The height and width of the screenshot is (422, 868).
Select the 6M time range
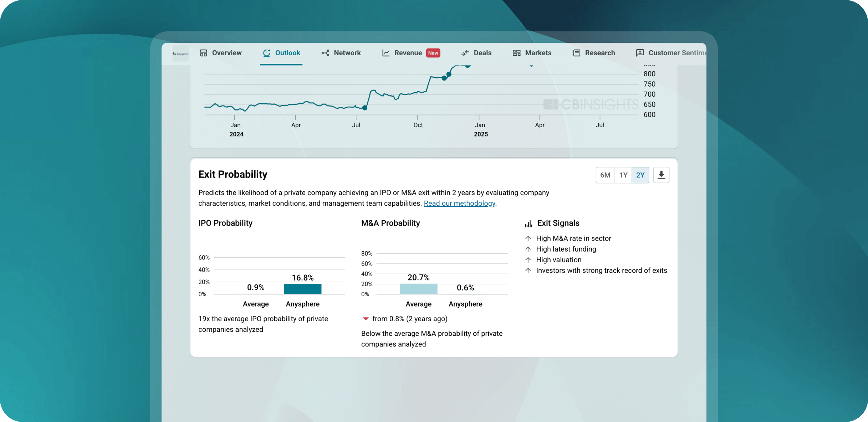click(605, 175)
